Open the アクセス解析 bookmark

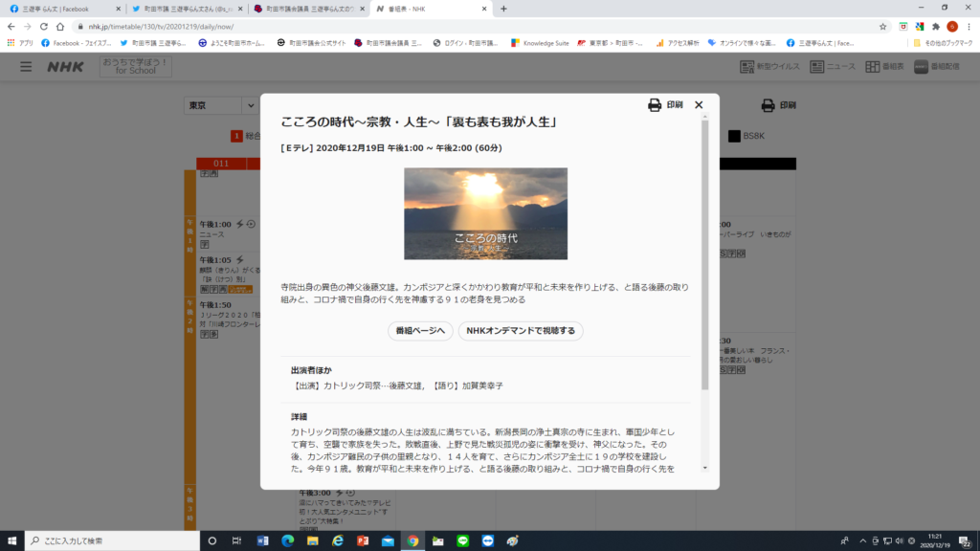click(678, 43)
